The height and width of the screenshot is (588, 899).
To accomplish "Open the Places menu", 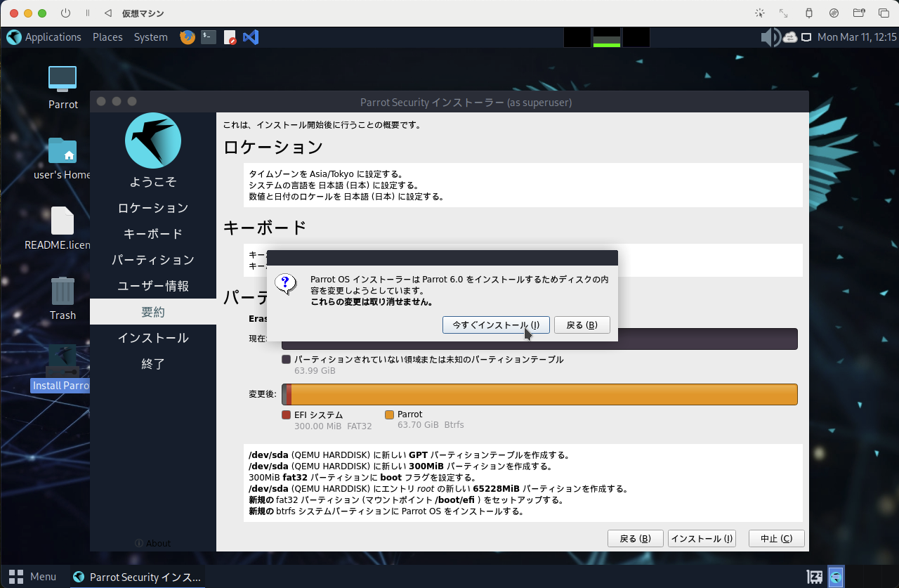I will tap(107, 37).
